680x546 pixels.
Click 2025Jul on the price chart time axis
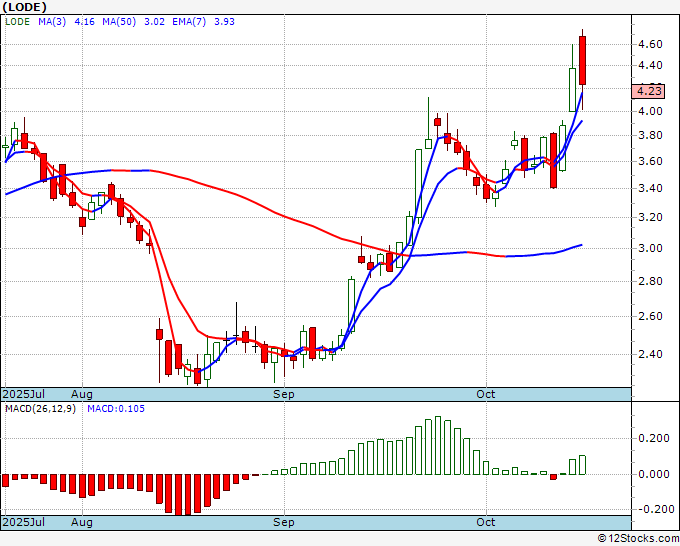[24, 394]
